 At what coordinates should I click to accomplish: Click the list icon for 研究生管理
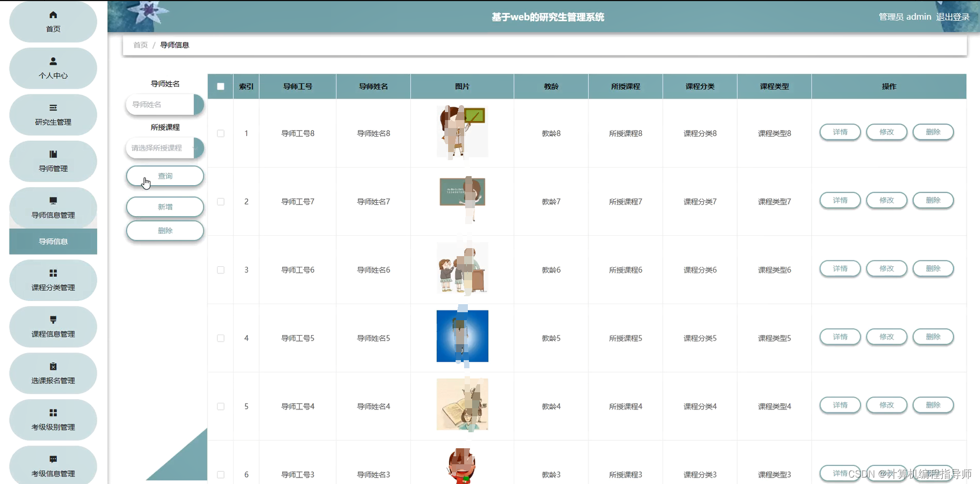click(53, 108)
